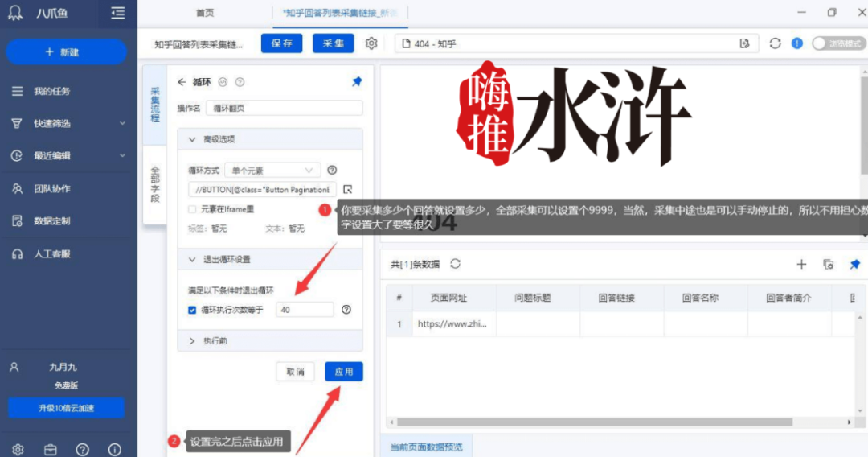Switch to the 首页 tab

pos(205,13)
